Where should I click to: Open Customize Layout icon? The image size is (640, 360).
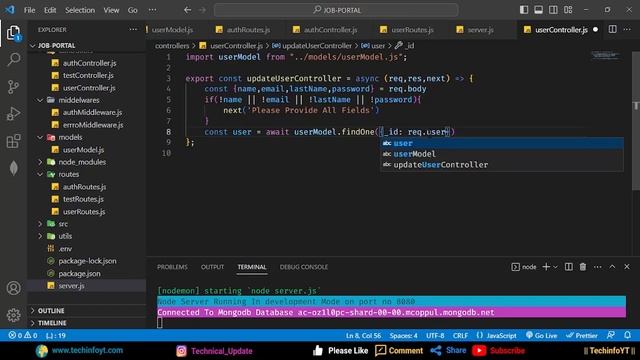[568, 10]
